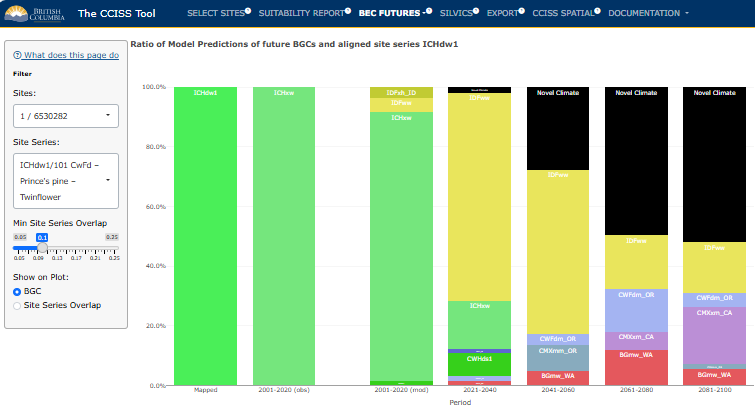
Task: Click info badge next to Select Sites
Action: (248, 11)
